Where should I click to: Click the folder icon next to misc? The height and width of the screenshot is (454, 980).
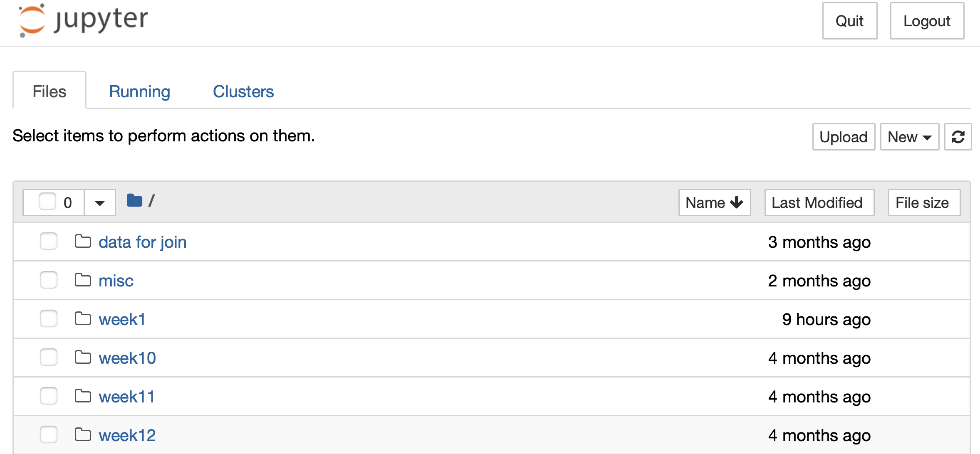[83, 280]
